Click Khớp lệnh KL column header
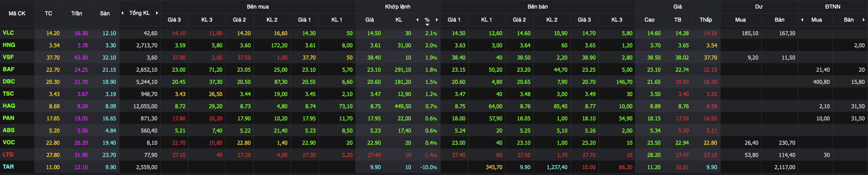This screenshot has height=175, width=868. [398, 20]
